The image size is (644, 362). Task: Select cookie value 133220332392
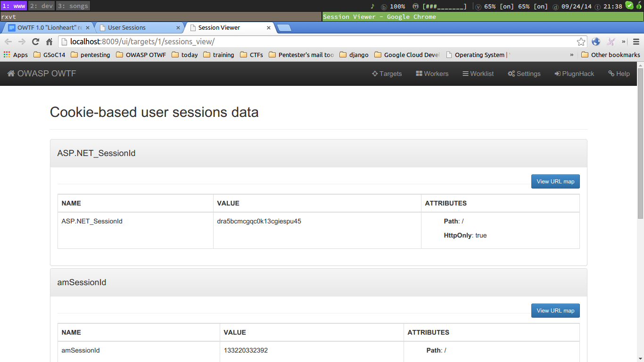pyautogui.click(x=246, y=350)
